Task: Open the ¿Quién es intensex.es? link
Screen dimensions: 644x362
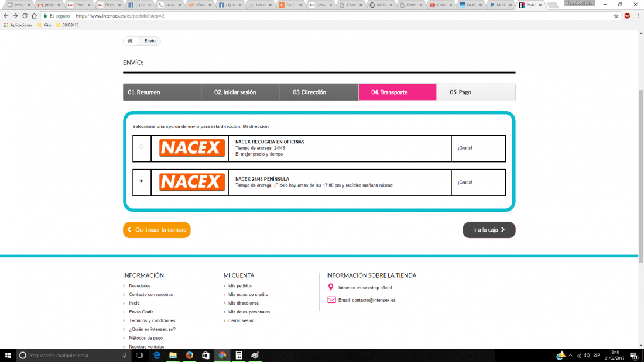Action: (152, 329)
